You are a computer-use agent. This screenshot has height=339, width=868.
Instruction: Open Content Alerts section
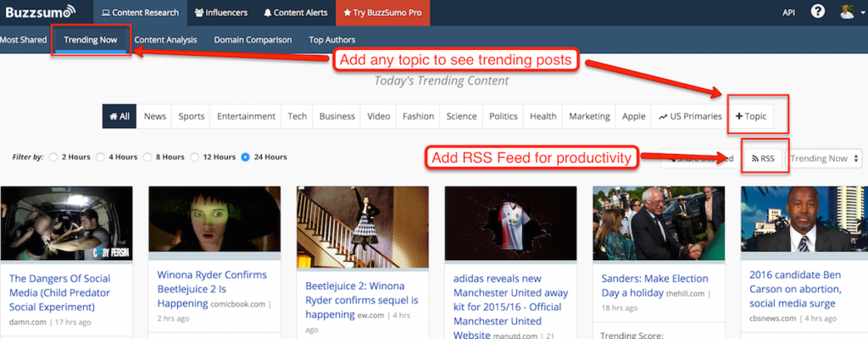(x=295, y=13)
